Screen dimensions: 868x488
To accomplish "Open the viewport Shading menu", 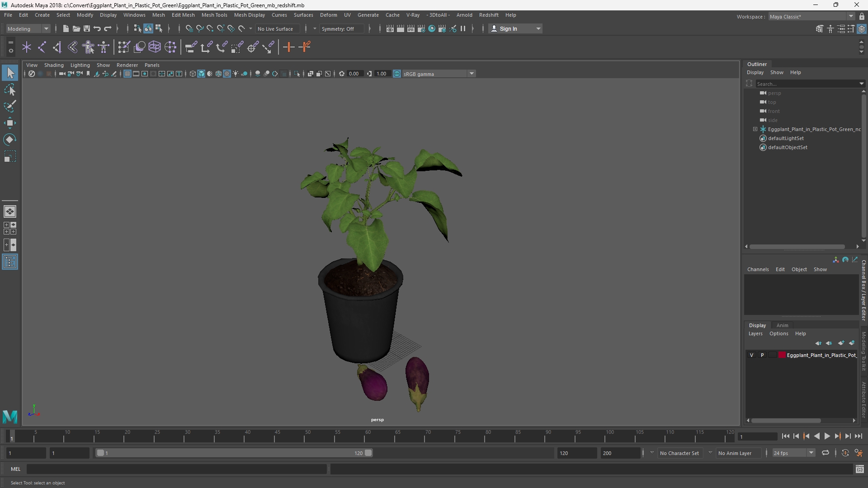I will point(54,65).
